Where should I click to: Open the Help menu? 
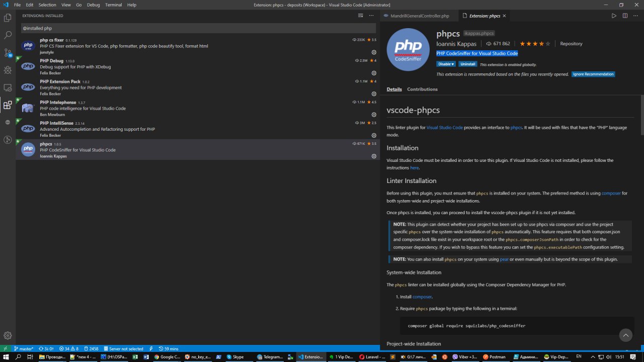click(132, 5)
